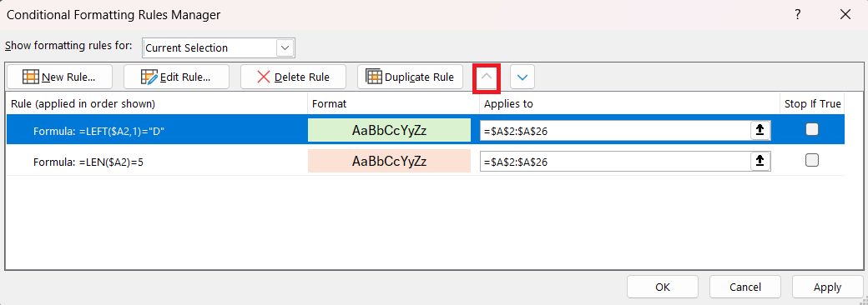Enable Stop If True for LEN rule
The width and height of the screenshot is (868, 305).
[x=811, y=160]
